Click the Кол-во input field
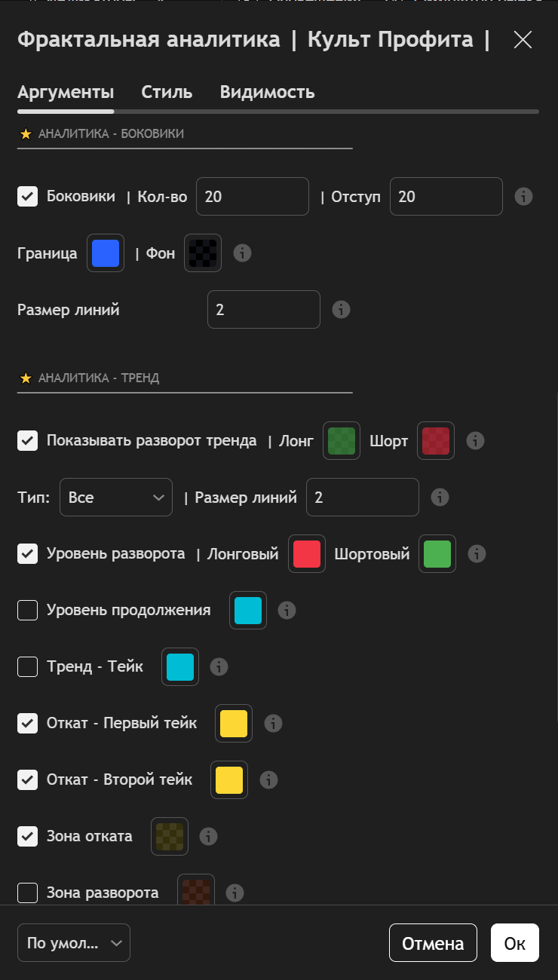Image resolution: width=558 pixels, height=980 pixels. tap(253, 197)
